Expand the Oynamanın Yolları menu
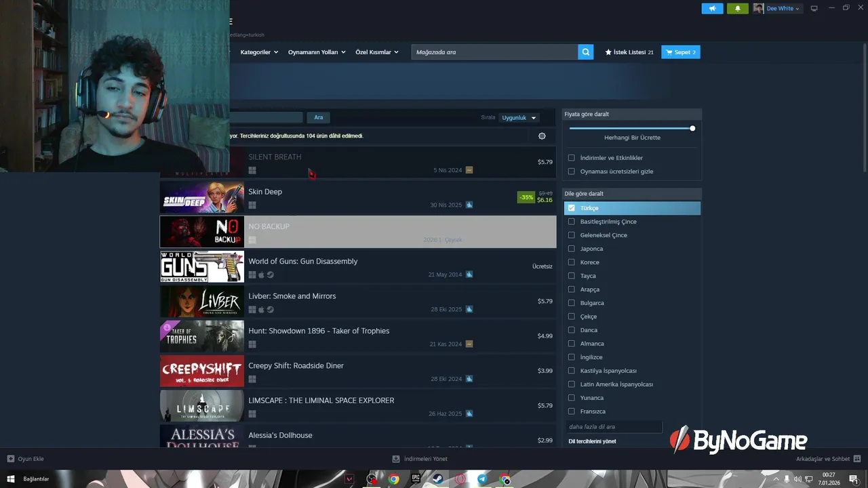The image size is (868, 488). point(317,52)
